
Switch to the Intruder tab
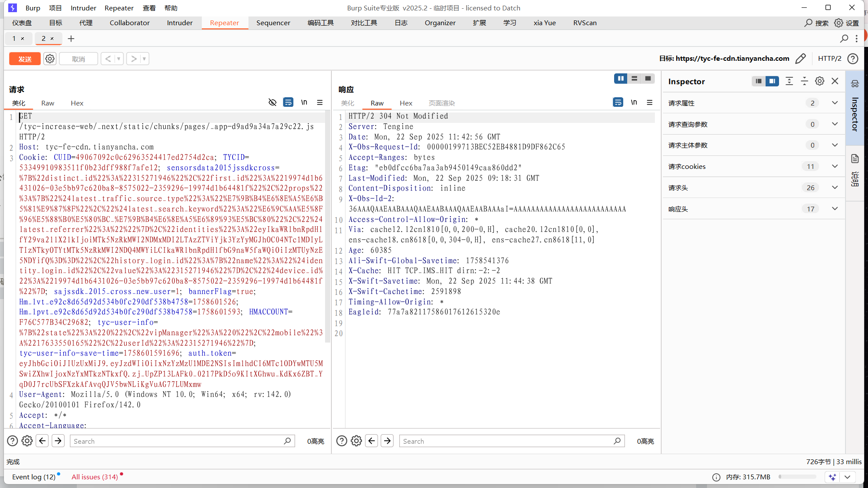180,23
